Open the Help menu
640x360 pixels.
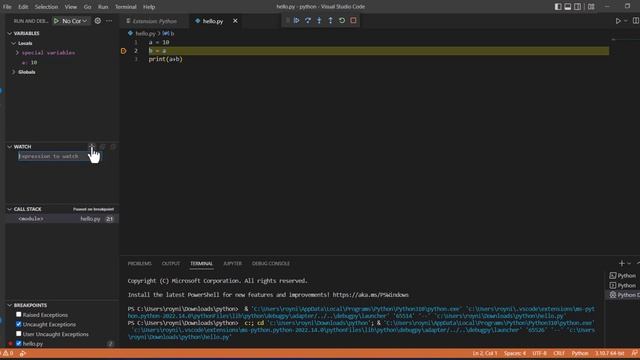pos(149,7)
